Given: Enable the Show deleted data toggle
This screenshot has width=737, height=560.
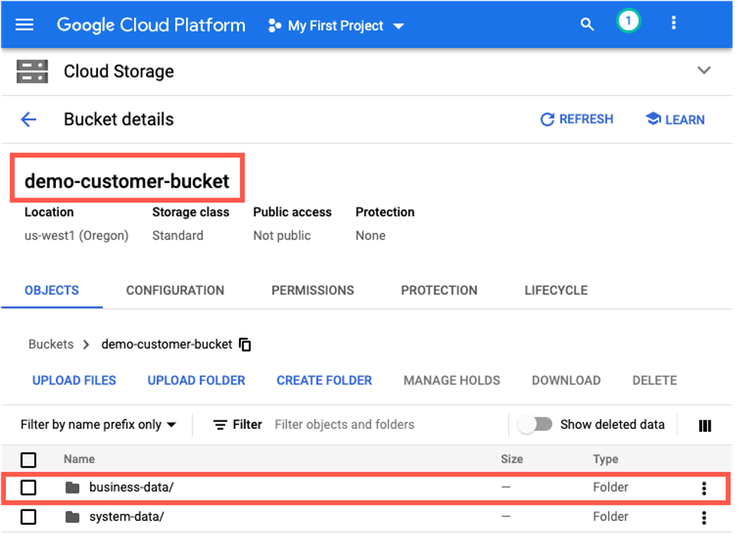Looking at the screenshot, I should click(x=536, y=424).
